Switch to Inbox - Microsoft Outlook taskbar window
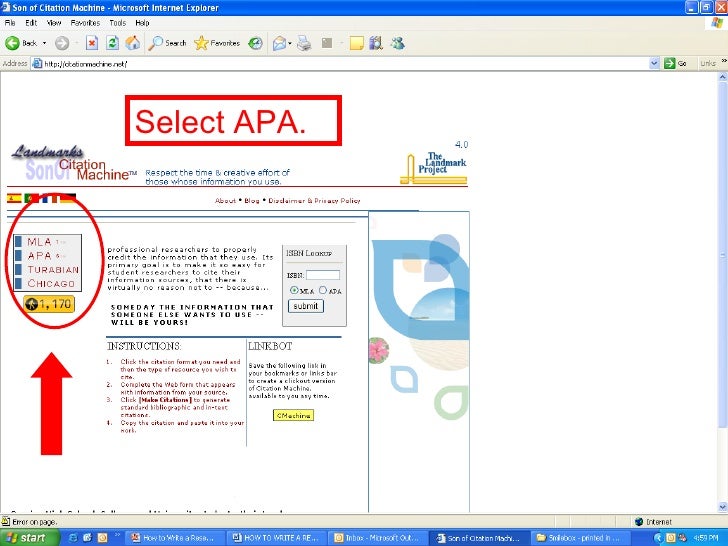728x546 pixels. (377, 538)
